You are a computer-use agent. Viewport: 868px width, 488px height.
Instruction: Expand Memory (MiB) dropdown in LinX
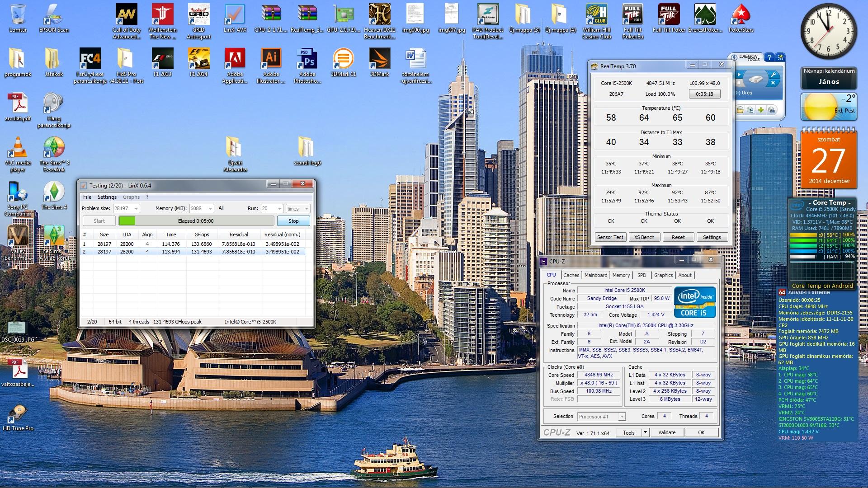click(x=210, y=209)
